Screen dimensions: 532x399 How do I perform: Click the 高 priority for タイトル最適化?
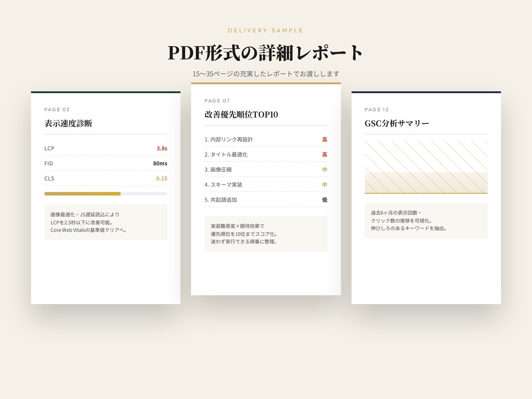click(324, 154)
